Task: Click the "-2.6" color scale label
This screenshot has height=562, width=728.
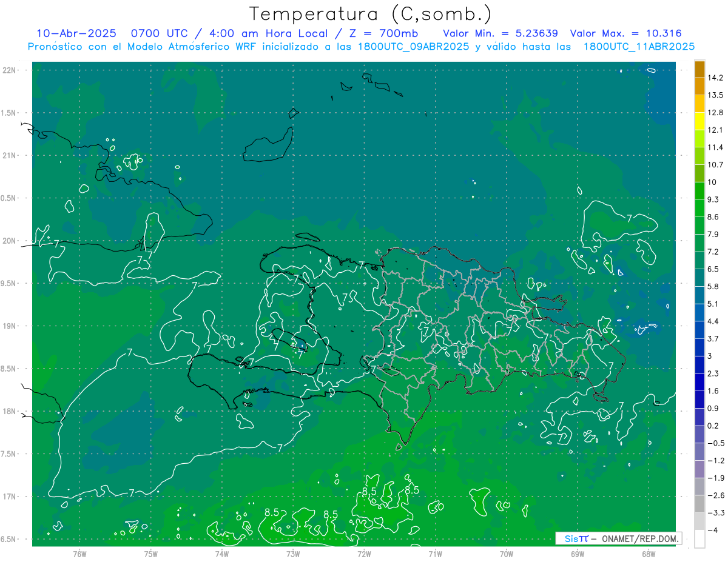Action: coord(716,495)
